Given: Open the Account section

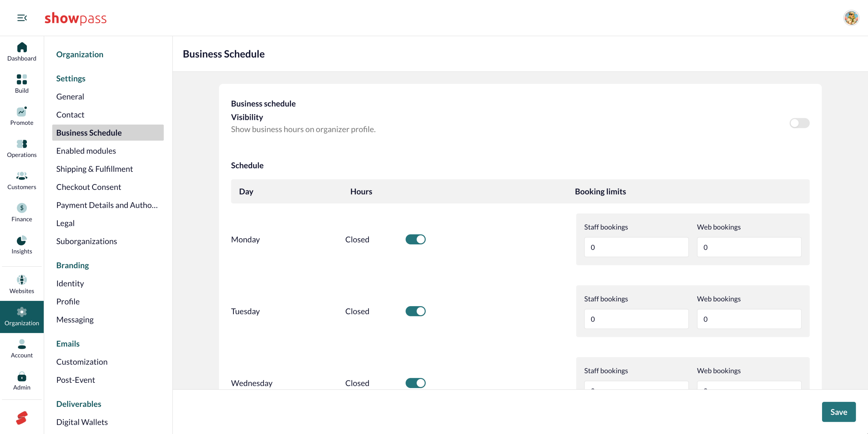Looking at the screenshot, I should click(22, 349).
